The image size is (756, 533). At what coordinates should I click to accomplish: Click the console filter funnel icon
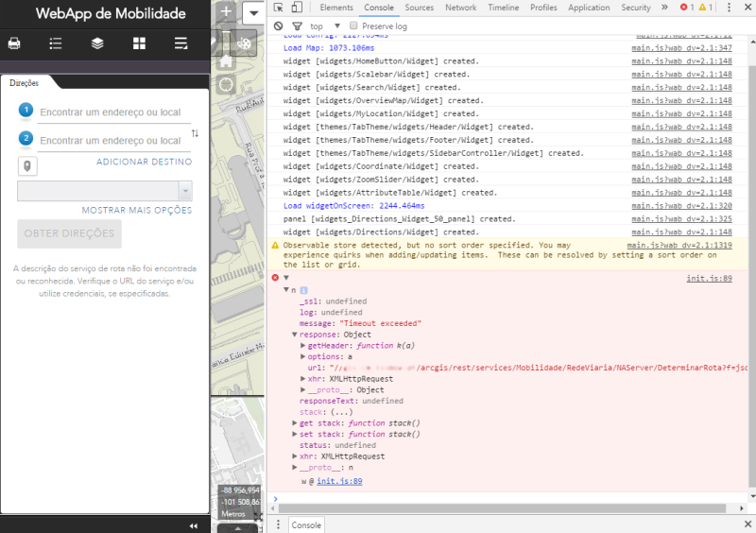pos(296,26)
